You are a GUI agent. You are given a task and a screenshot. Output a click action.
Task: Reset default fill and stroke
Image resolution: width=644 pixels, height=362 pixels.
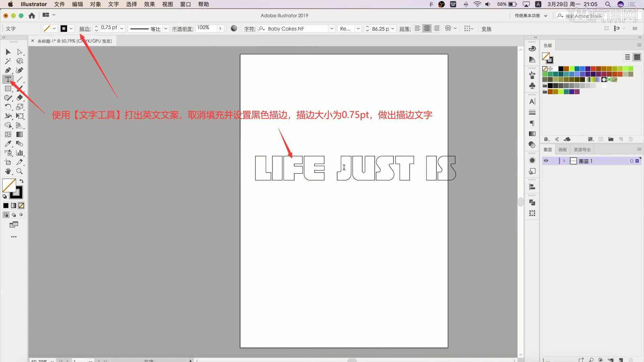pos(4,196)
